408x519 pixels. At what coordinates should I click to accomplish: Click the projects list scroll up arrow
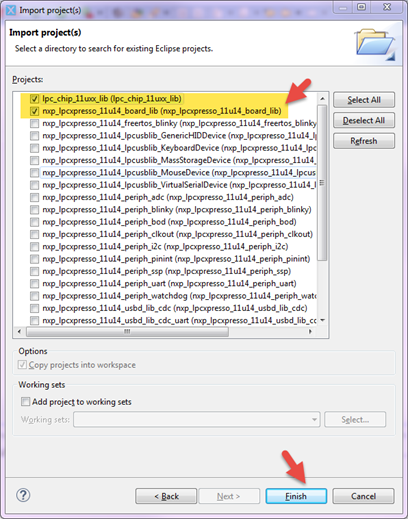[x=322, y=98]
